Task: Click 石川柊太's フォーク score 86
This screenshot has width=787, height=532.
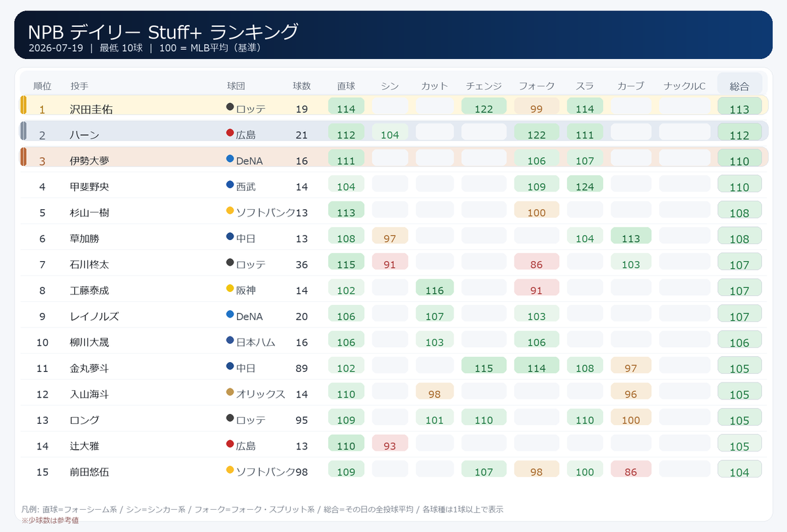Action: tap(536, 262)
